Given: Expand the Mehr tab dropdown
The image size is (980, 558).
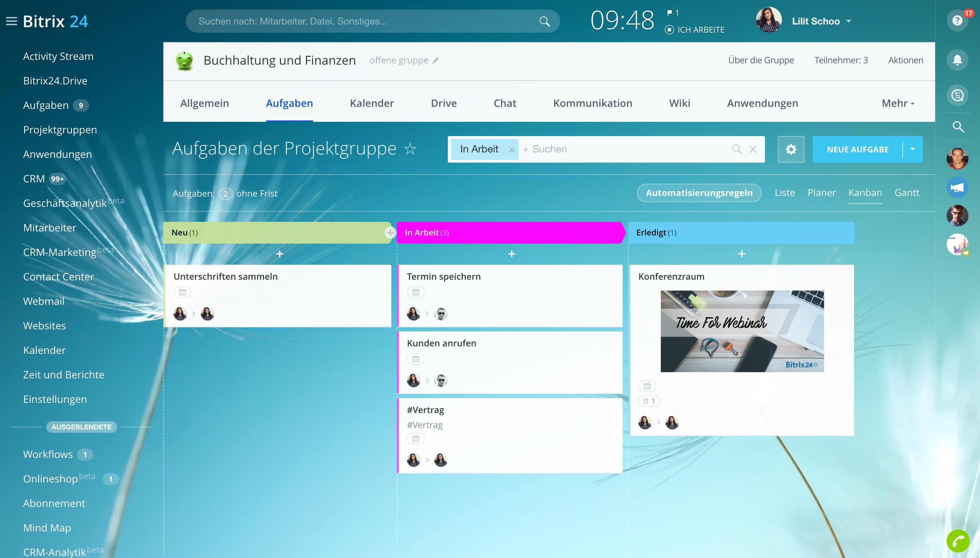Looking at the screenshot, I should pos(898,103).
